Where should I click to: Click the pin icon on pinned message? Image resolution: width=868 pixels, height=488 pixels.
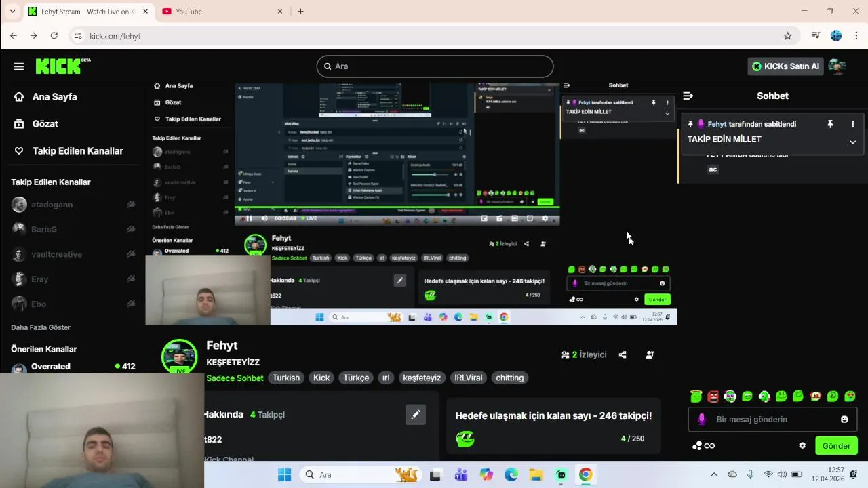[x=830, y=124]
